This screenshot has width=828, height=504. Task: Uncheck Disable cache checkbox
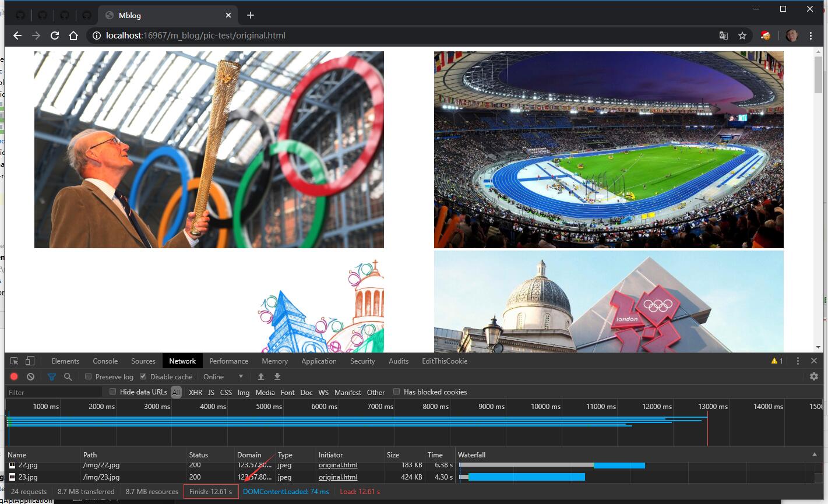143,377
